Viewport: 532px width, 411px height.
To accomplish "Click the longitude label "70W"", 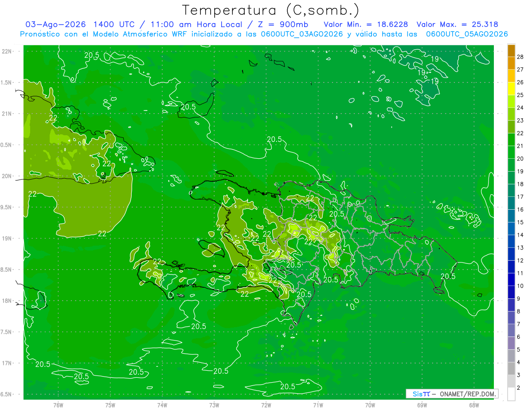I will click(x=370, y=405).
